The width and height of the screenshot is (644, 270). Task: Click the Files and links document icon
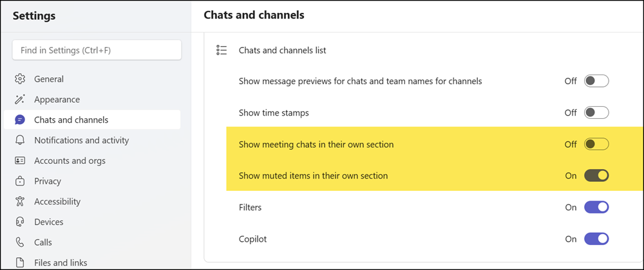(x=20, y=262)
